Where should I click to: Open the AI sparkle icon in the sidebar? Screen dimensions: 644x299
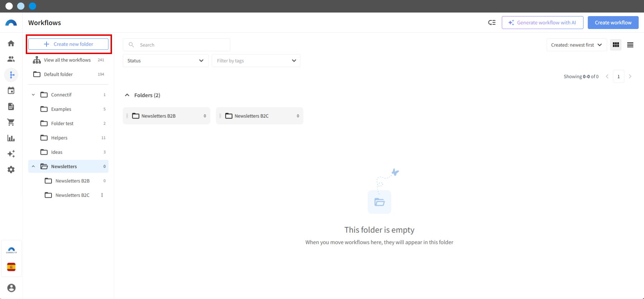pos(11,154)
